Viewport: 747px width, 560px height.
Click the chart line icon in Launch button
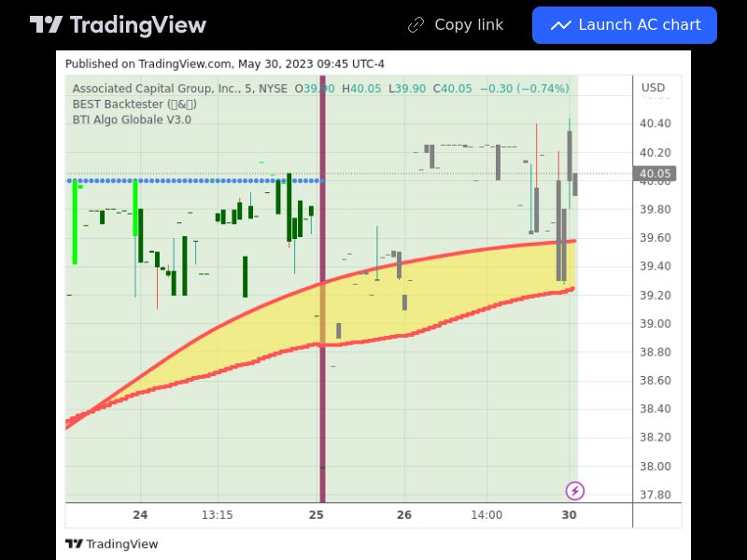pos(561,25)
